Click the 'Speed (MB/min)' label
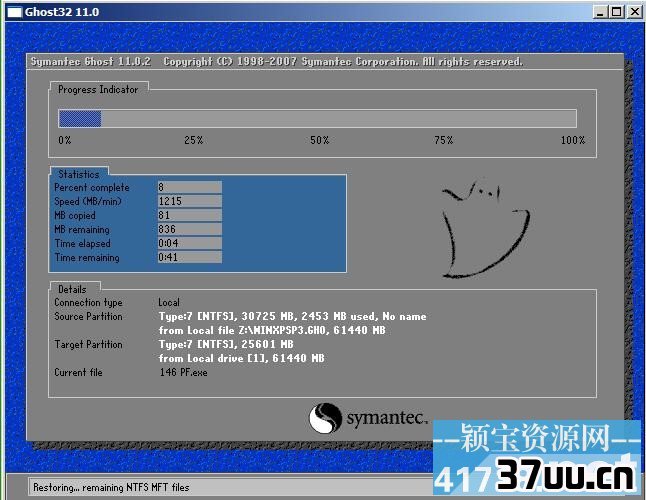The height and width of the screenshot is (500, 646). pyautogui.click(x=88, y=201)
